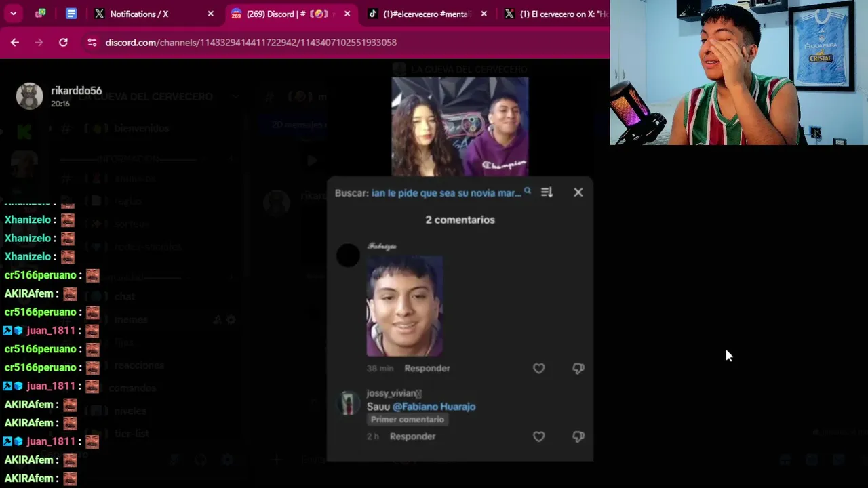Close the Discord tab
This screenshot has height=488, width=868.
tap(347, 14)
